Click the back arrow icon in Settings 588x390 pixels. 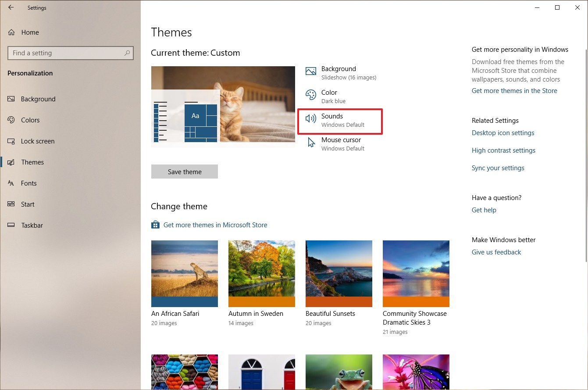pos(11,7)
